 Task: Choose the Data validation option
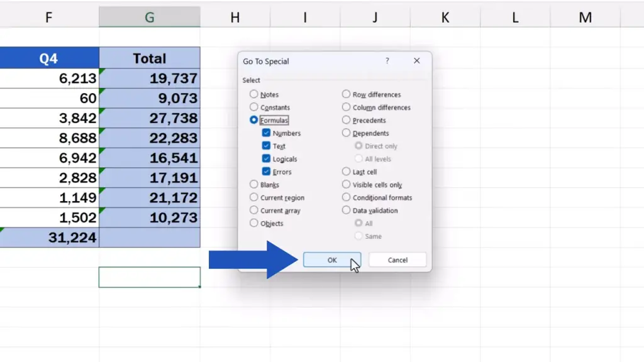click(347, 211)
